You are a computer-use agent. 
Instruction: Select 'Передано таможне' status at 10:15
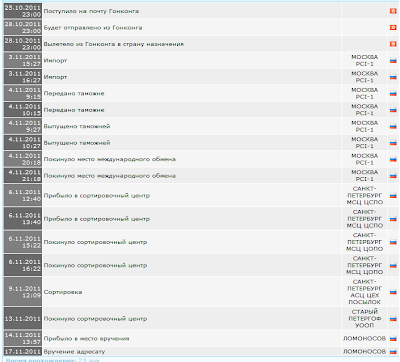click(x=74, y=110)
